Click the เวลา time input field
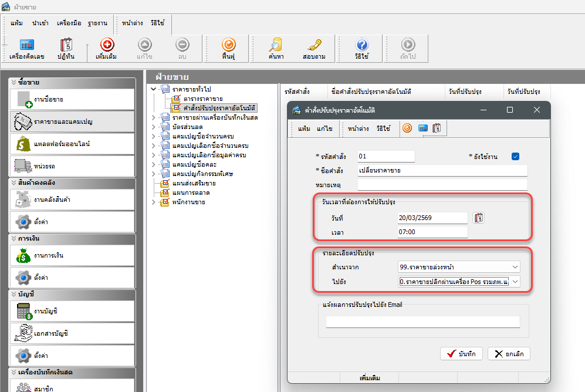The height and width of the screenshot is (392, 585). click(432, 232)
